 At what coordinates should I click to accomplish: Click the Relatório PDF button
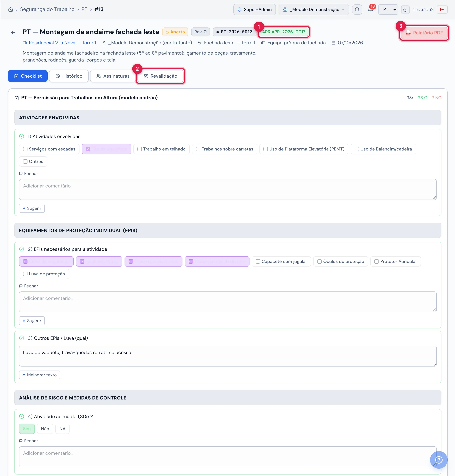pos(424,33)
